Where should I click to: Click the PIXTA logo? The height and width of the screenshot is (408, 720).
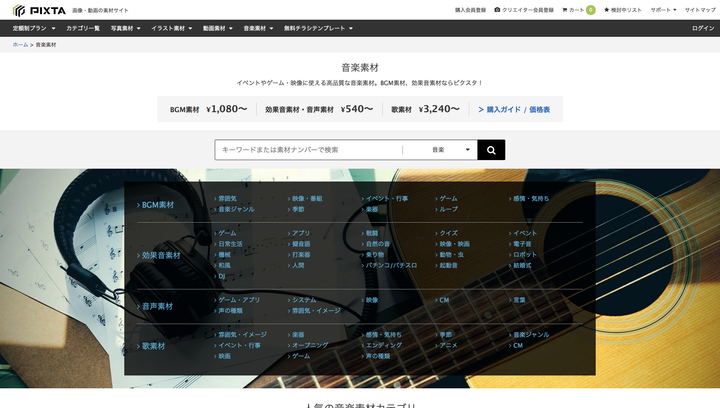(x=39, y=10)
